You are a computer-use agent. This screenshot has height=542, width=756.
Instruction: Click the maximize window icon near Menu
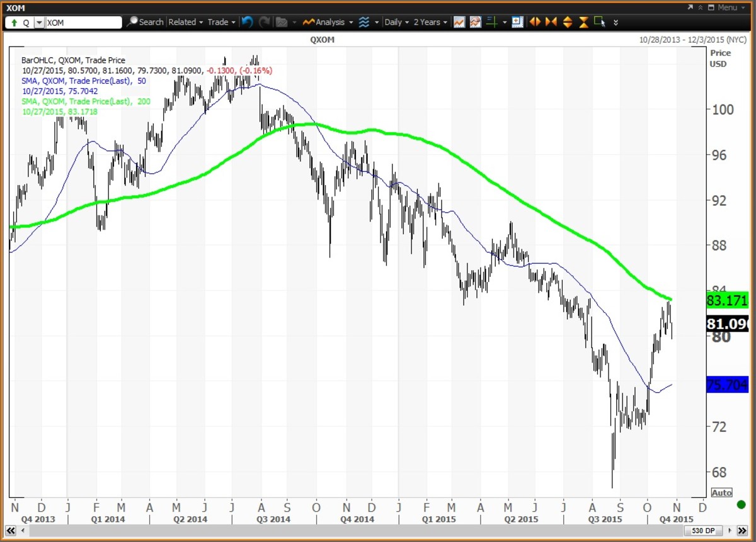[711, 8]
